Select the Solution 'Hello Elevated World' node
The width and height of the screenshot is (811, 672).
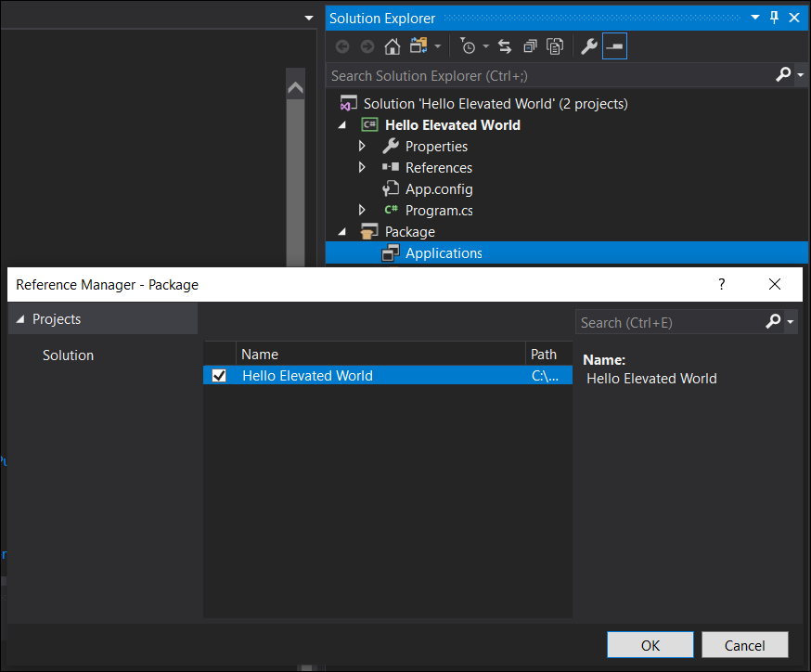[496, 104]
